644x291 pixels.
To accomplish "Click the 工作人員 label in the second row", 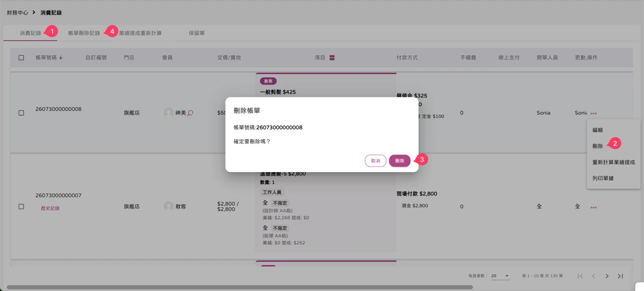I will 272,192.
